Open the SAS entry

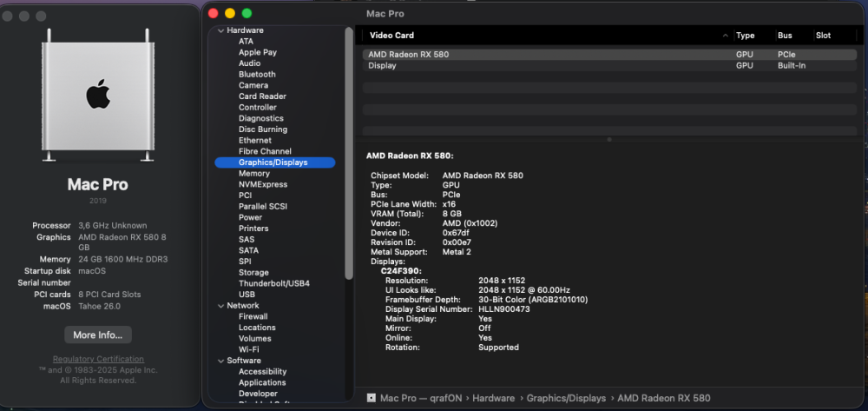point(247,239)
